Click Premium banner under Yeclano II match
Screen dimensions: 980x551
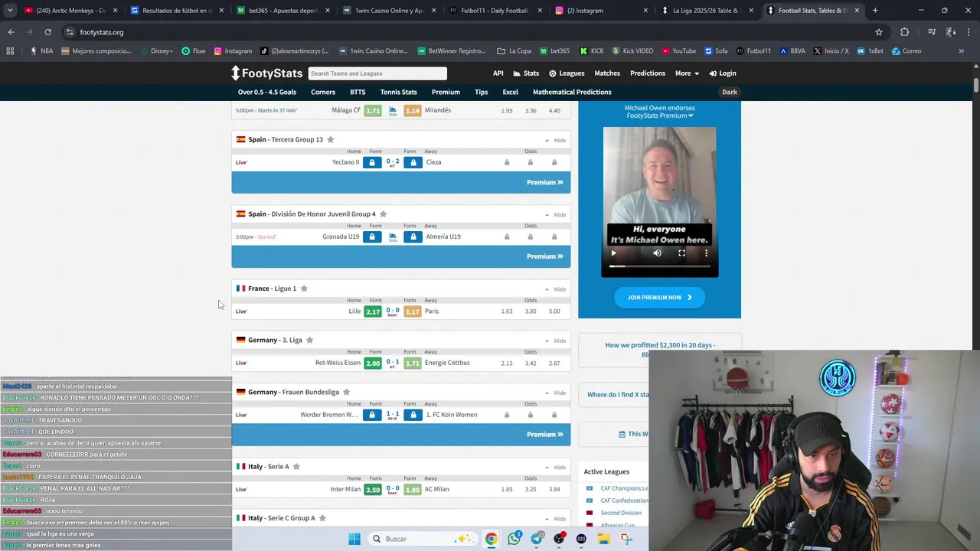(401, 182)
